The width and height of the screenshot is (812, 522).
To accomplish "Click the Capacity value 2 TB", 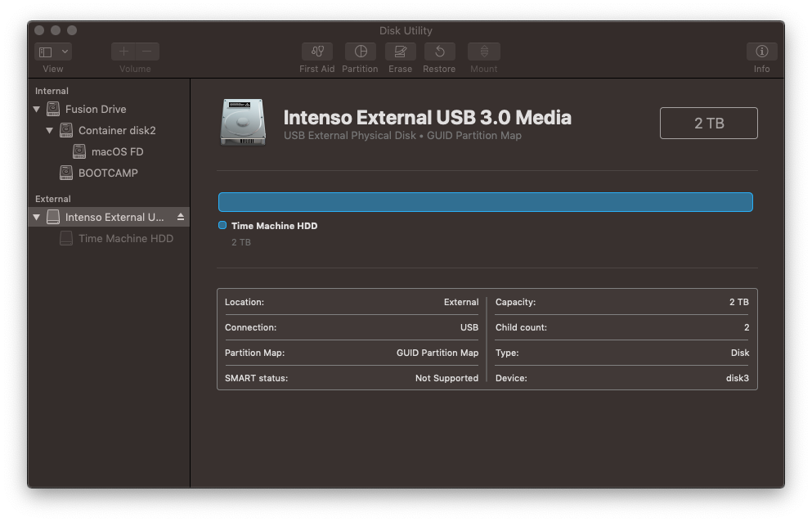I will (739, 302).
